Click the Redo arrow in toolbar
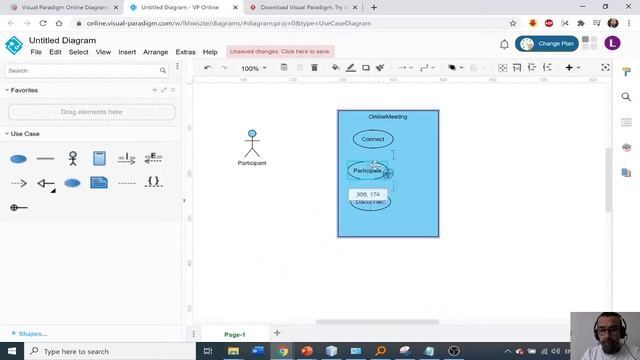The width and height of the screenshot is (640, 360). (x=224, y=68)
